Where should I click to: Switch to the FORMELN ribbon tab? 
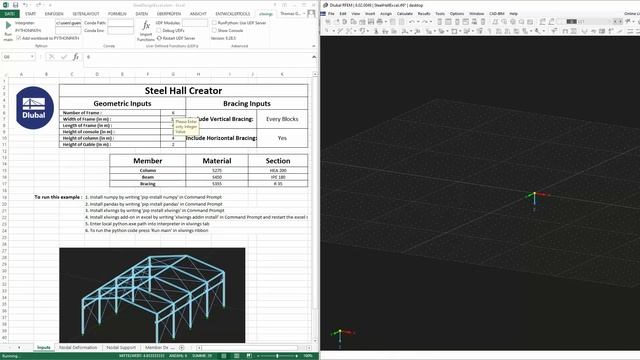[x=117, y=14]
